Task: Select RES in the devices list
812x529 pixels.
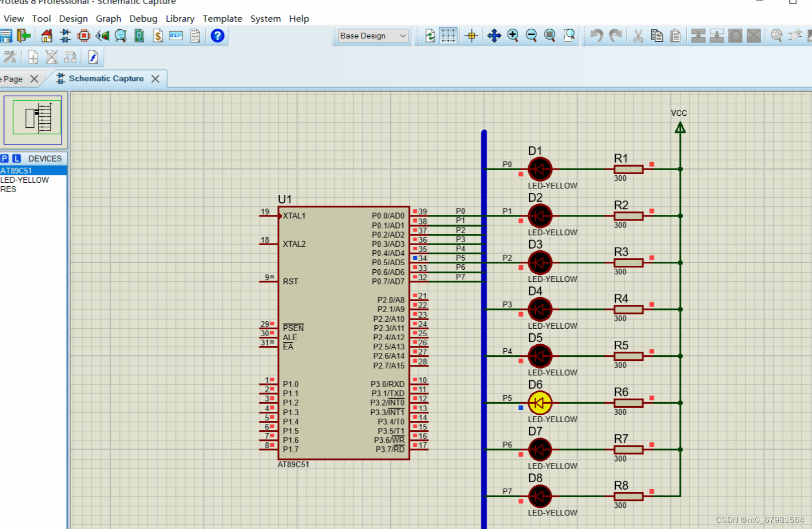Action: (33, 189)
